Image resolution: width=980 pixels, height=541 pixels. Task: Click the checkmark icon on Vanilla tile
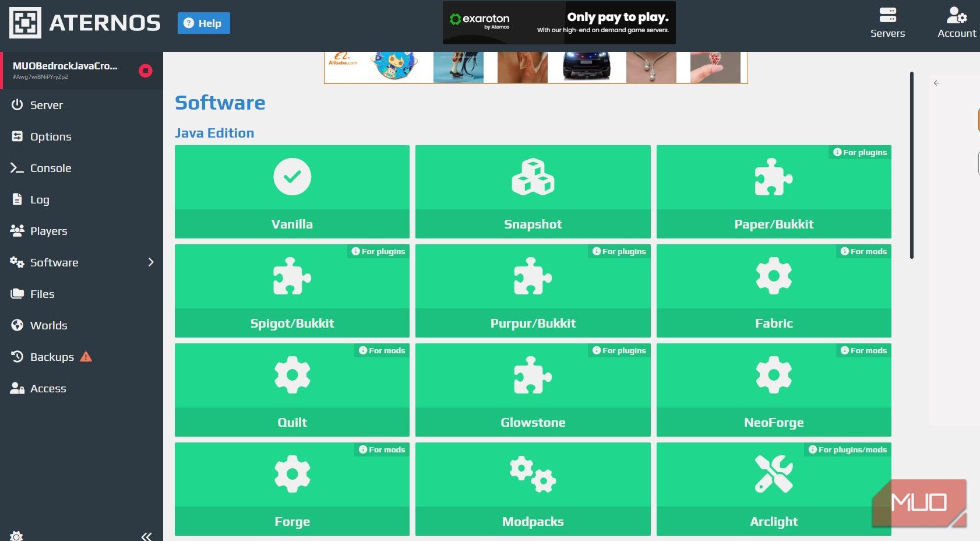point(292,177)
